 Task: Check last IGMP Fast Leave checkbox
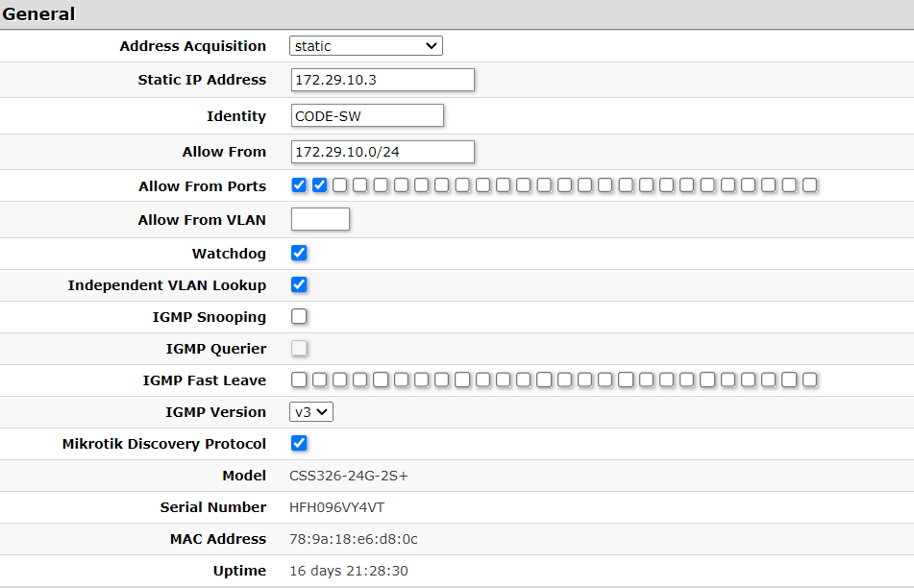(809, 380)
